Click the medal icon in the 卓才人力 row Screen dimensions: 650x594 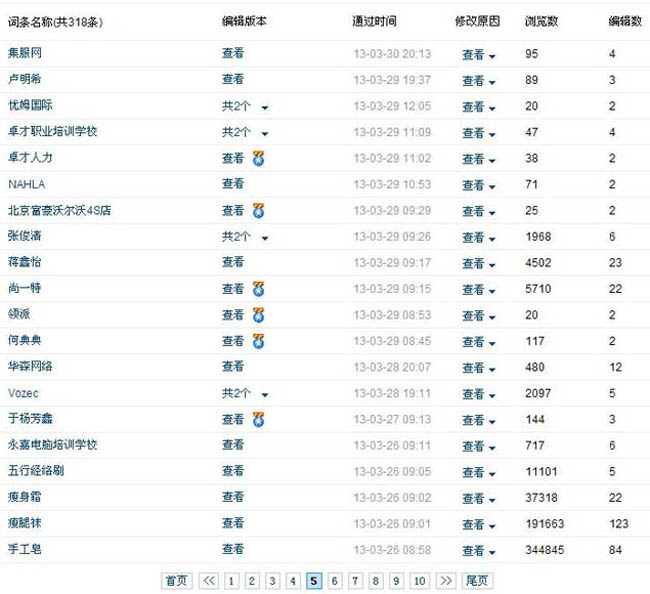[x=258, y=158]
